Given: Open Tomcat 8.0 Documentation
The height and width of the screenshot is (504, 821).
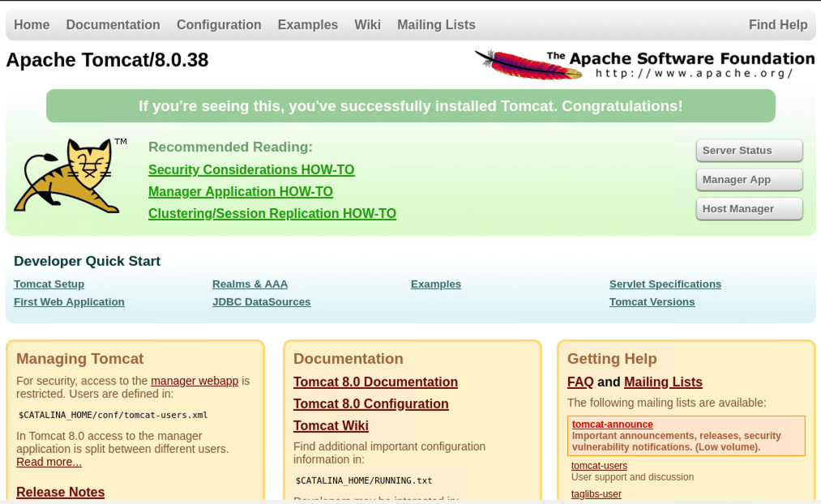Looking at the screenshot, I should click(x=375, y=382).
